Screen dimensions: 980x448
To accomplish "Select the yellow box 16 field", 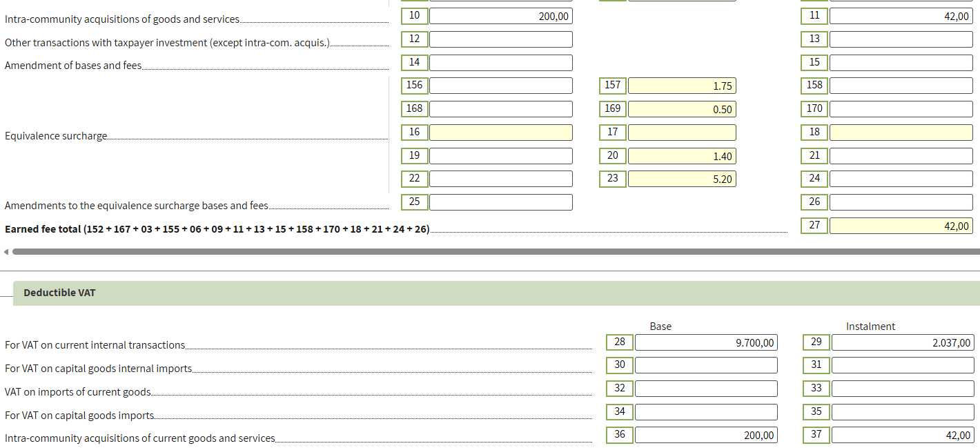I will [500, 133].
